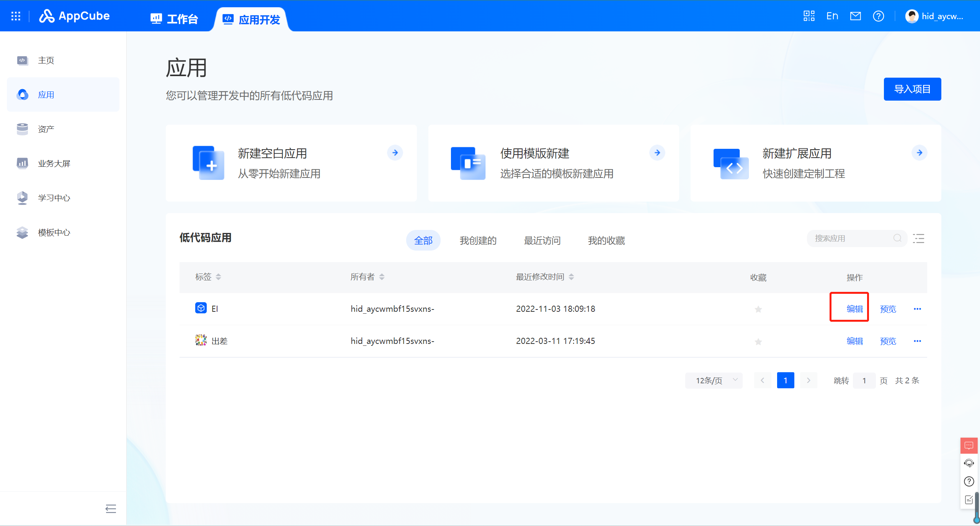Screen dimensions: 980x526
Task: Click the QR code icon in top bar
Action: pyautogui.click(x=808, y=16)
